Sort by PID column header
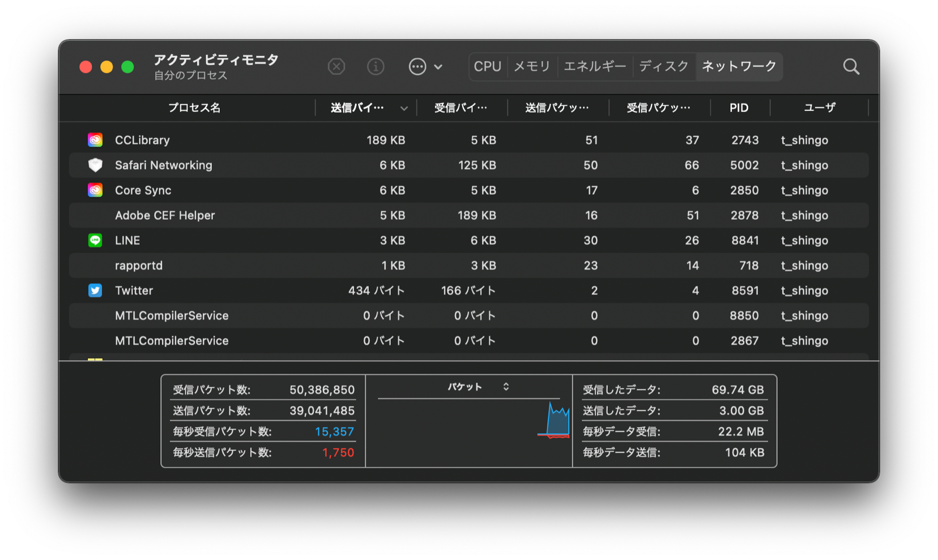The width and height of the screenshot is (938, 560). [739, 108]
